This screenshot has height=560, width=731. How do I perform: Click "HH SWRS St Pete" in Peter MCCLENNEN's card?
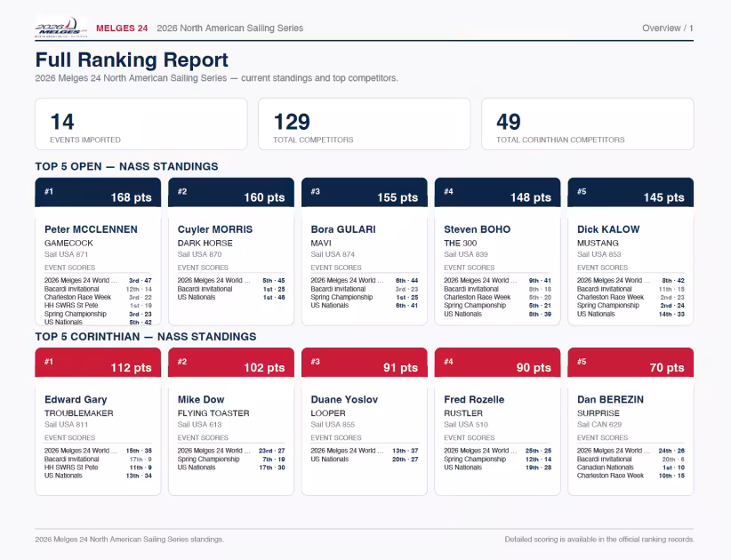[71, 305]
